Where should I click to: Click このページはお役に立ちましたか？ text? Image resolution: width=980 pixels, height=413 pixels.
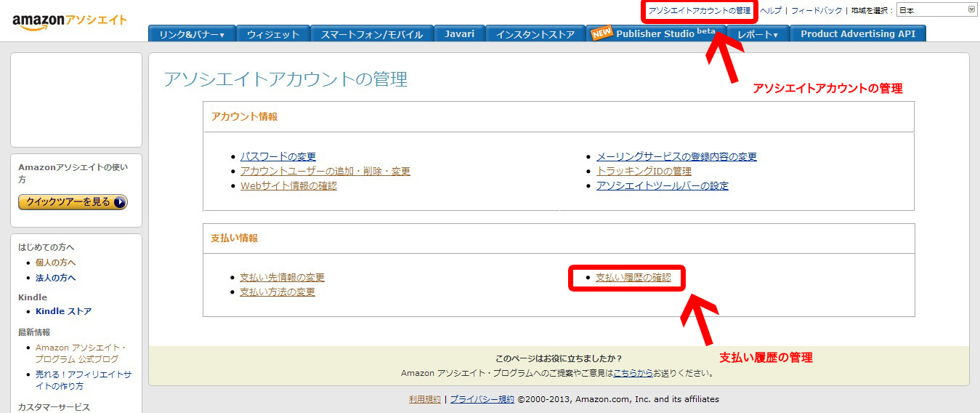tap(559, 358)
